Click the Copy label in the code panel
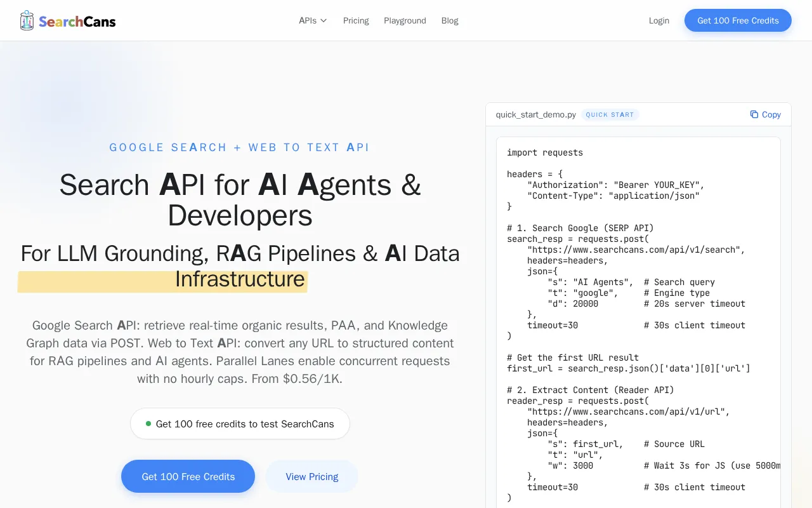Image resolution: width=812 pixels, height=508 pixels. pos(771,114)
